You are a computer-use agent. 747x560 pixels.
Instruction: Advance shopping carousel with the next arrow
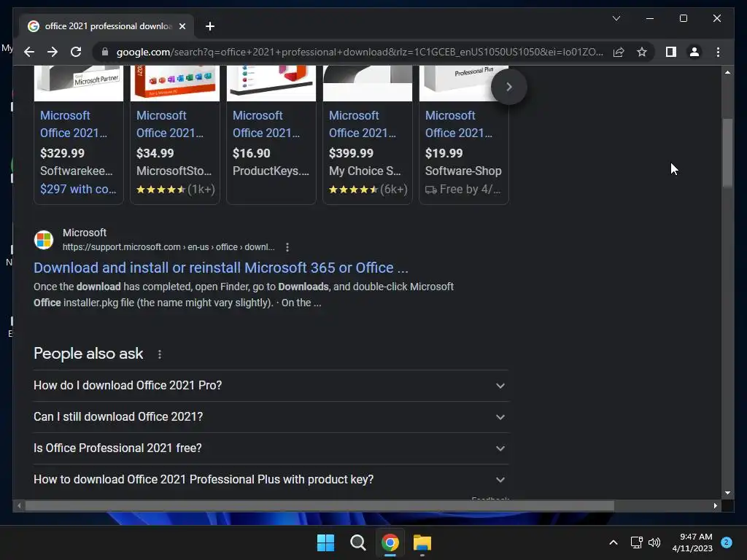508,87
